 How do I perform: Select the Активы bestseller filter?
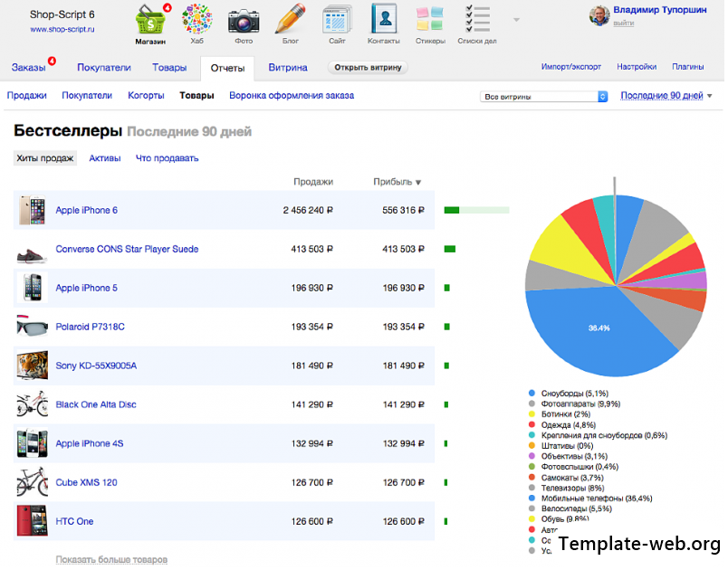point(105,158)
